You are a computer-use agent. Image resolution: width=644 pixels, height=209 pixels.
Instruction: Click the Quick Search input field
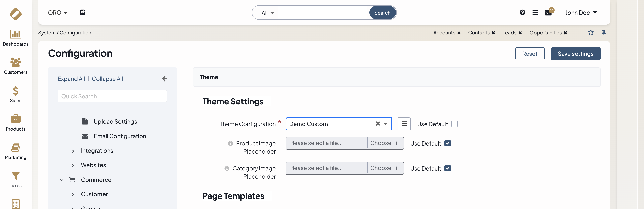click(112, 96)
